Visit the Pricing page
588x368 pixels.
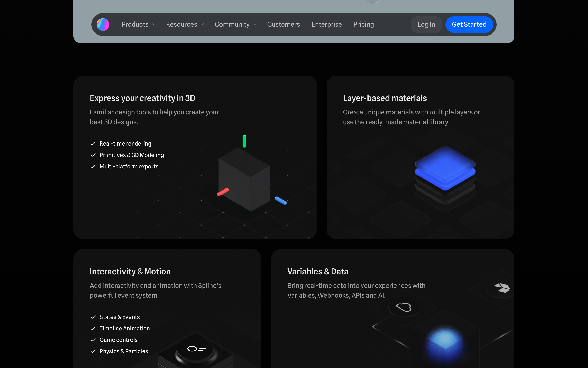click(363, 24)
